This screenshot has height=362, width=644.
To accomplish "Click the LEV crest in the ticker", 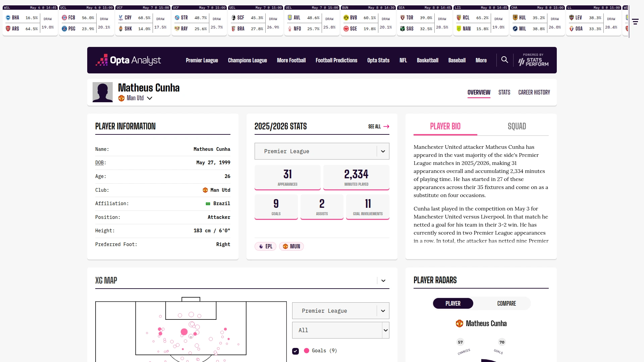I will (572, 18).
